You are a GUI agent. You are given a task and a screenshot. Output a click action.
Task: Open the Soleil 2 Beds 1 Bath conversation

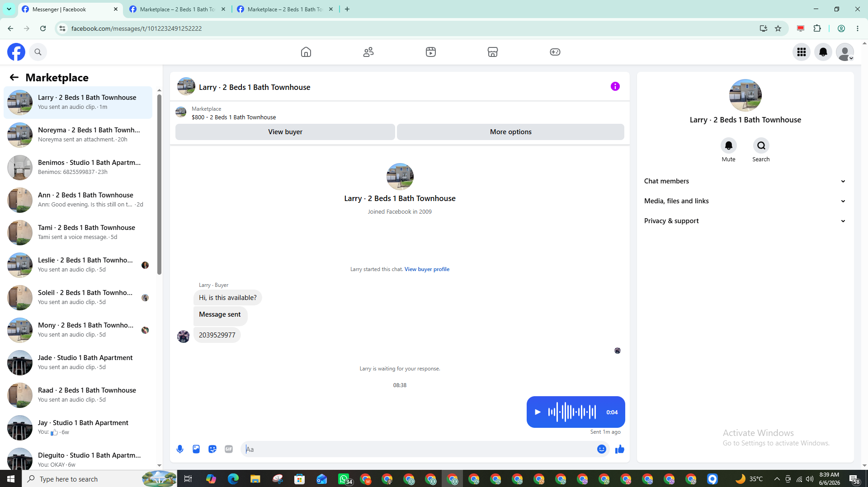click(x=78, y=298)
